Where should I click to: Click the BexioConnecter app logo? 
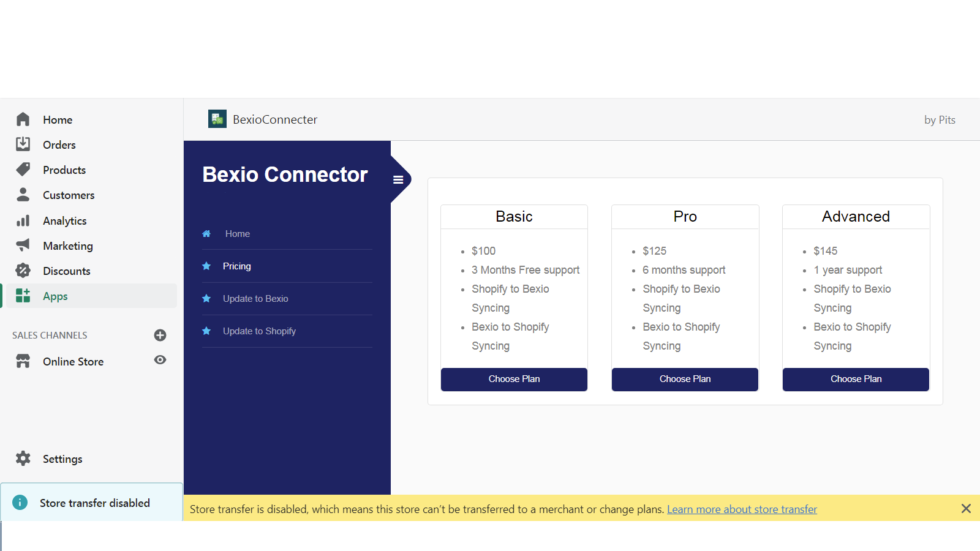pyautogui.click(x=217, y=119)
